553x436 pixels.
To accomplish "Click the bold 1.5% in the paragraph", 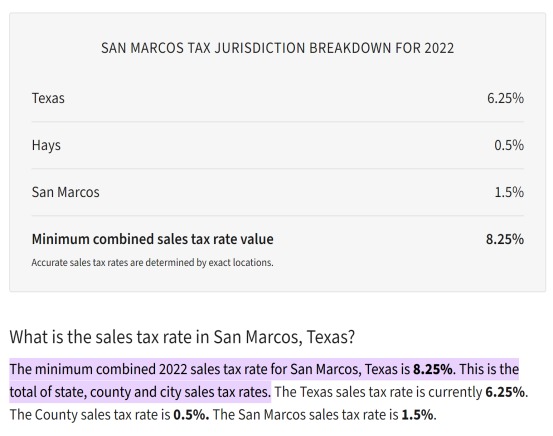I will coord(417,415).
